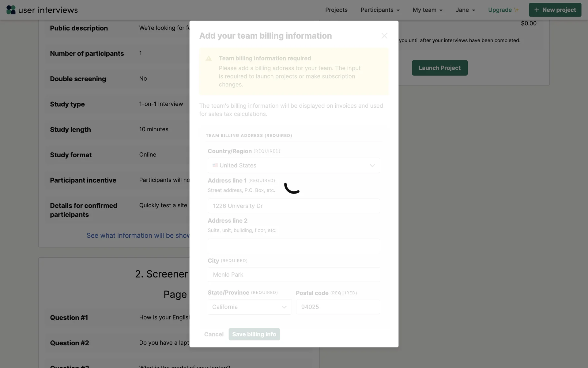Viewport: 588px width, 368px height.
Task: Click the sparkle icon beside Upgrade
Action: point(516,10)
